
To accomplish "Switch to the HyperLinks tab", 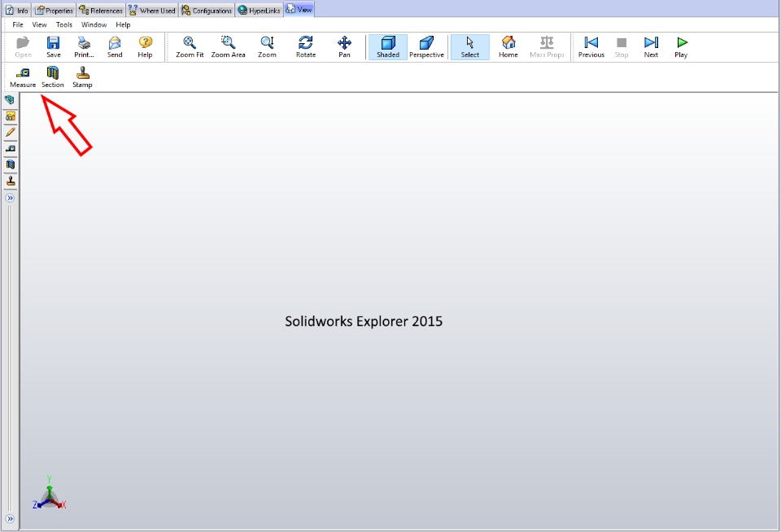I will tap(259, 10).
